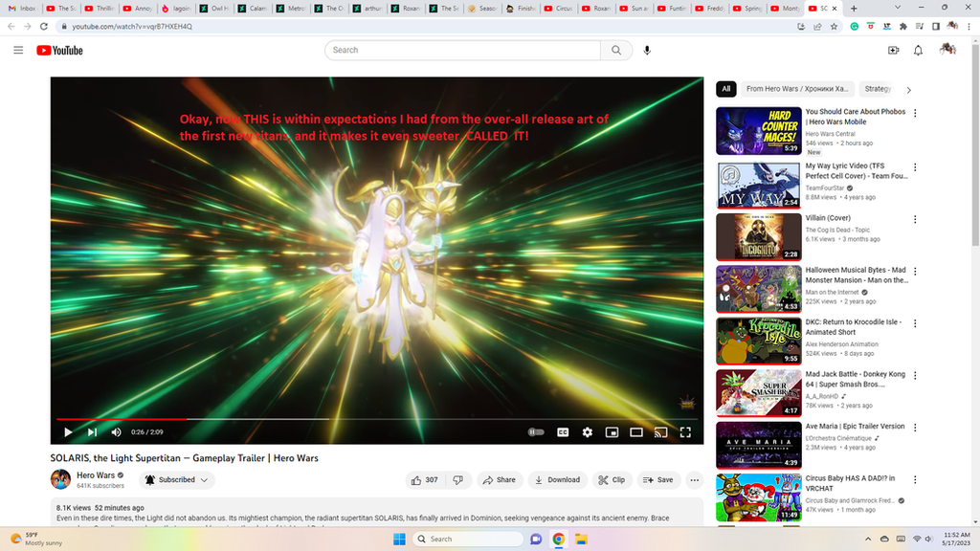Show more filter chips with the arrow

click(x=909, y=89)
